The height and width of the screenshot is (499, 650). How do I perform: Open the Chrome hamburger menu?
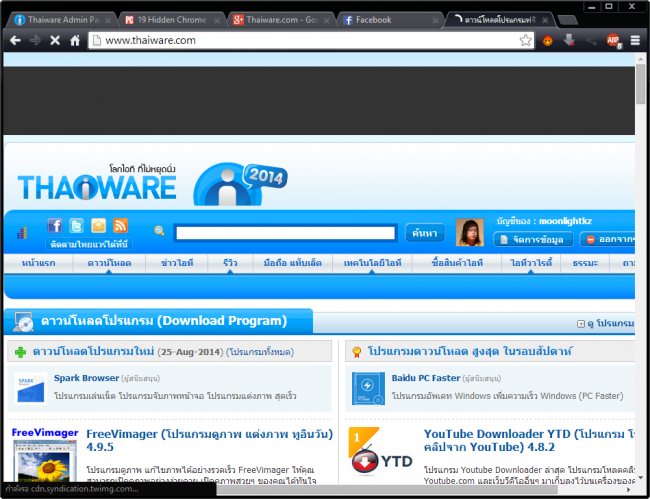(x=635, y=40)
